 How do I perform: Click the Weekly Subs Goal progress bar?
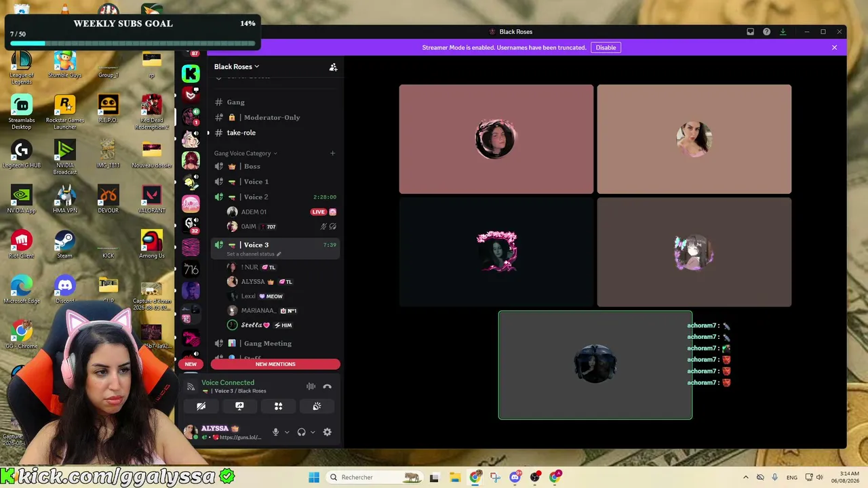tap(132, 43)
